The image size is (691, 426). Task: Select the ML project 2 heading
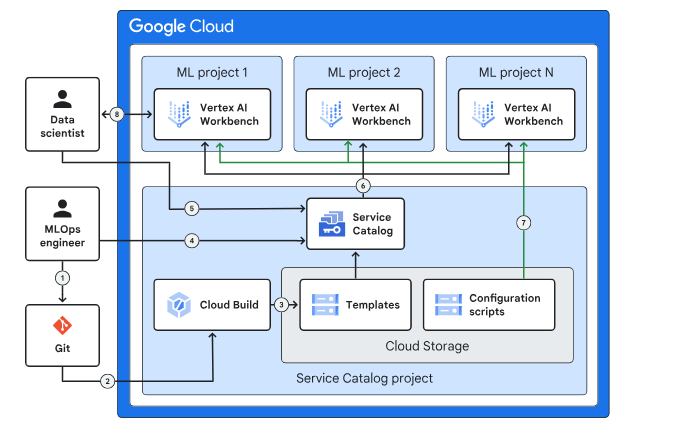click(x=364, y=72)
